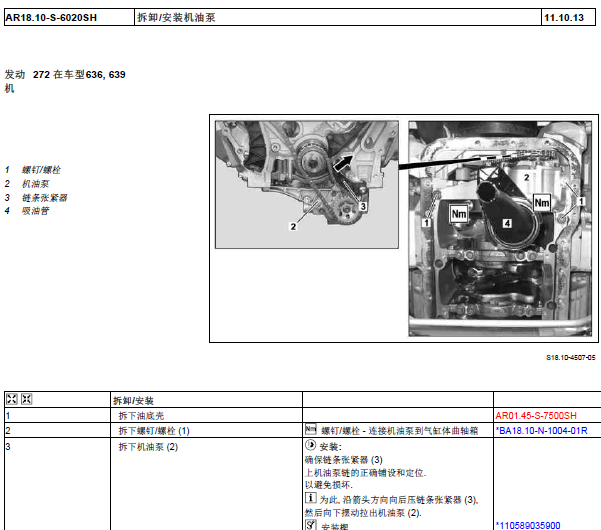Select the heading 272 在车型636, 639
The width and height of the screenshot is (601, 530).
coord(79,74)
